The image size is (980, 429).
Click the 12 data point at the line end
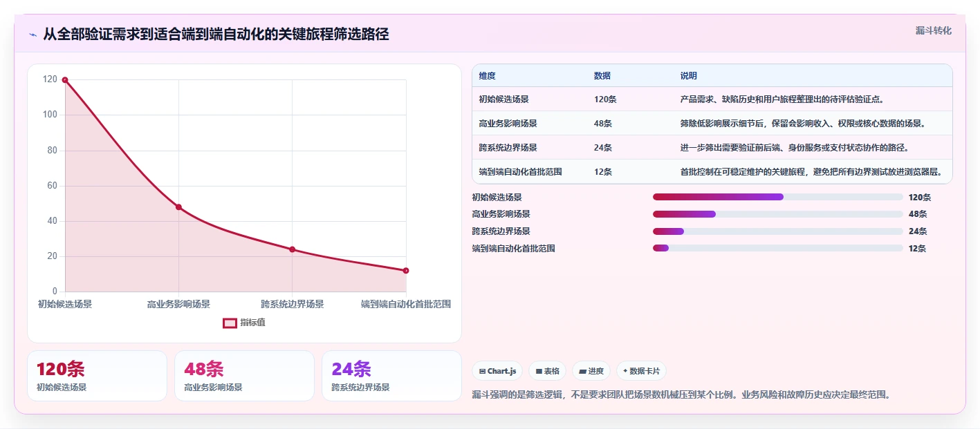[406, 271]
